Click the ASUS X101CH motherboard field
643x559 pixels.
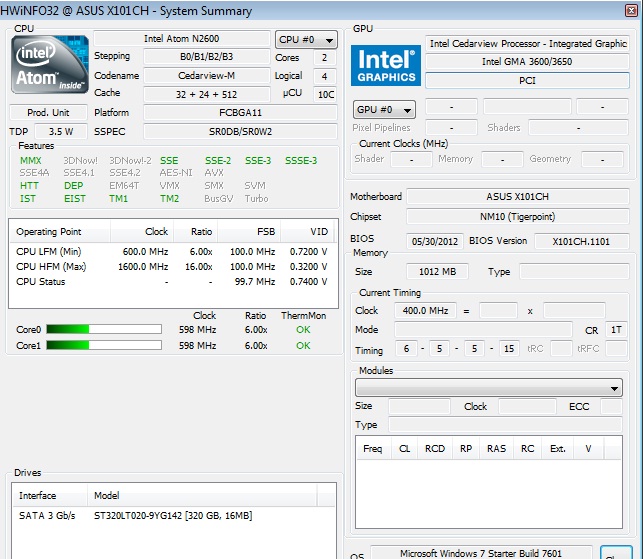click(518, 196)
